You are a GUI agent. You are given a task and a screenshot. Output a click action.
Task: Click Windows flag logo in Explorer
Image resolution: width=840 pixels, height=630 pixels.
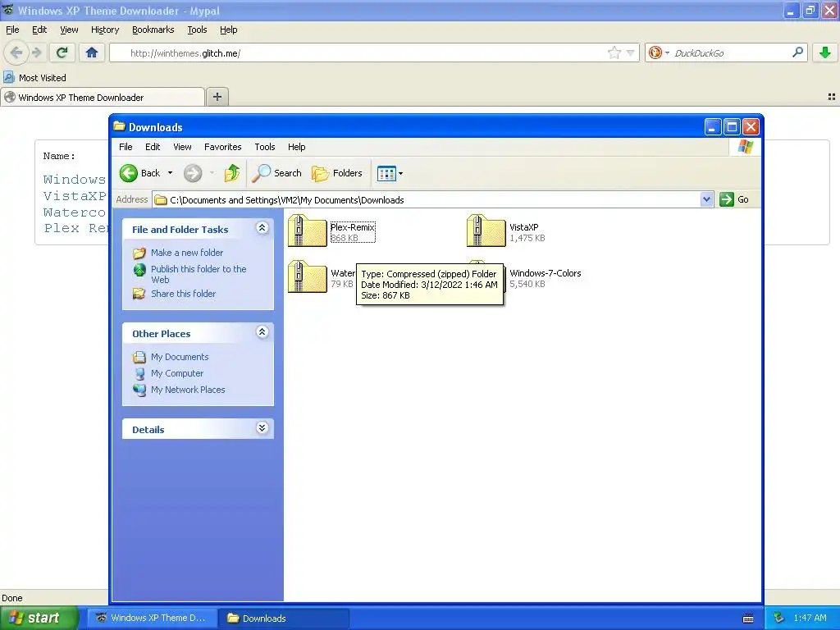pos(745,147)
